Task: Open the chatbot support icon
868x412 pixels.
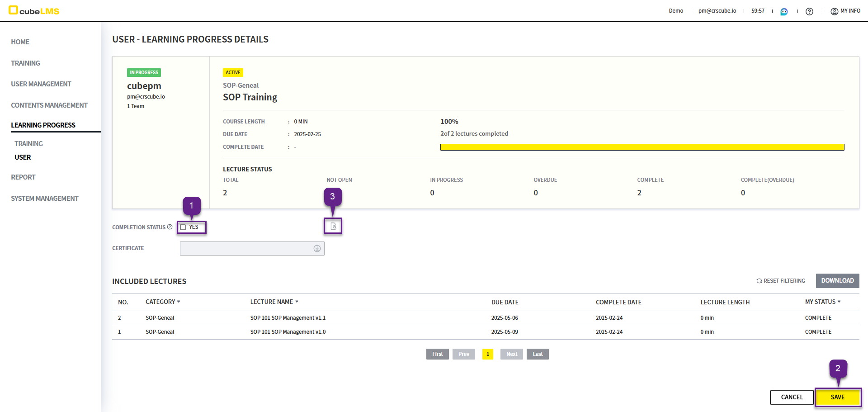Action: [x=784, y=11]
